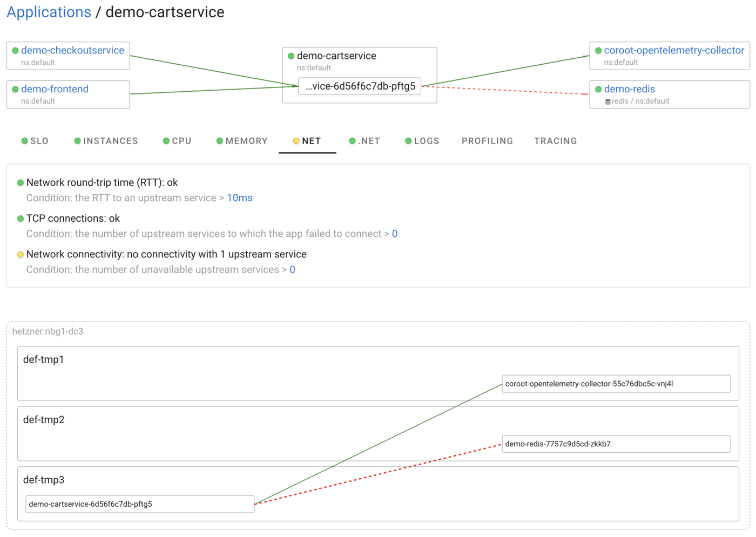This screenshot has width=756, height=537.
Task: Click the green health dot beside SLO
Action: coord(24,141)
